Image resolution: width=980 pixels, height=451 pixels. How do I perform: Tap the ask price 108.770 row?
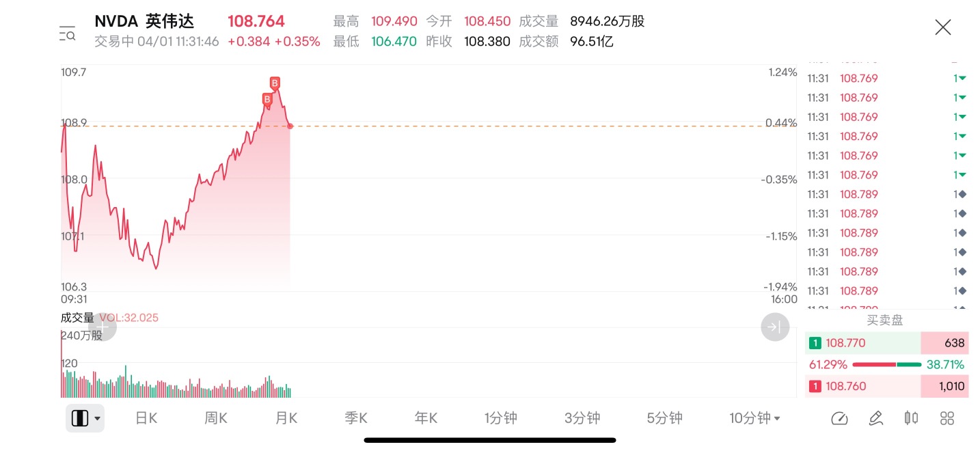tap(887, 343)
